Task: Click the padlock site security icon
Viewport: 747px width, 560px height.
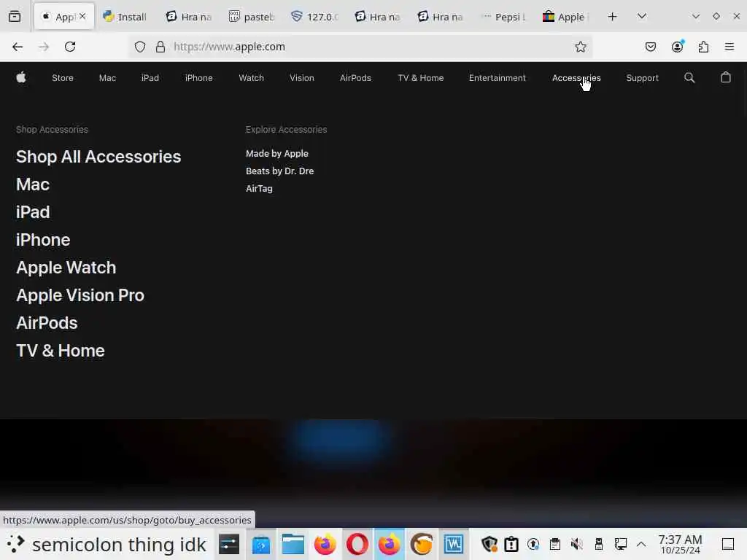Action: pos(160,47)
